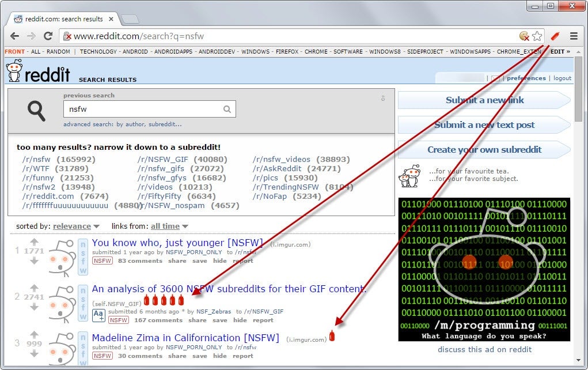Open the '167 comments' link

coord(158,320)
